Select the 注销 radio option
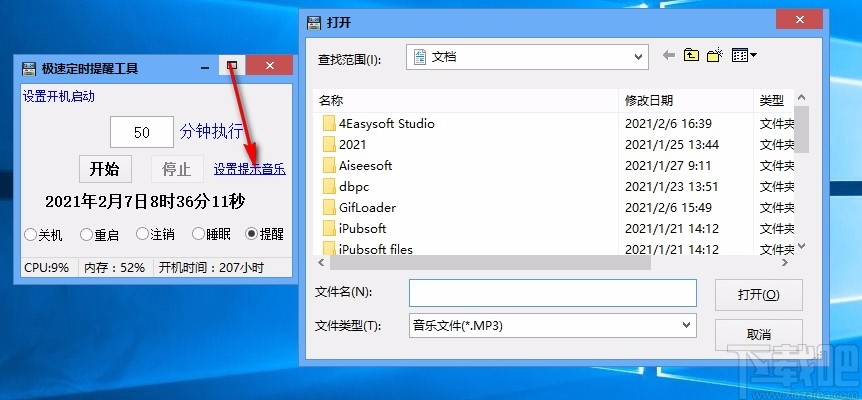Image resolution: width=862 pixels, height=400 pixels. 155,235
